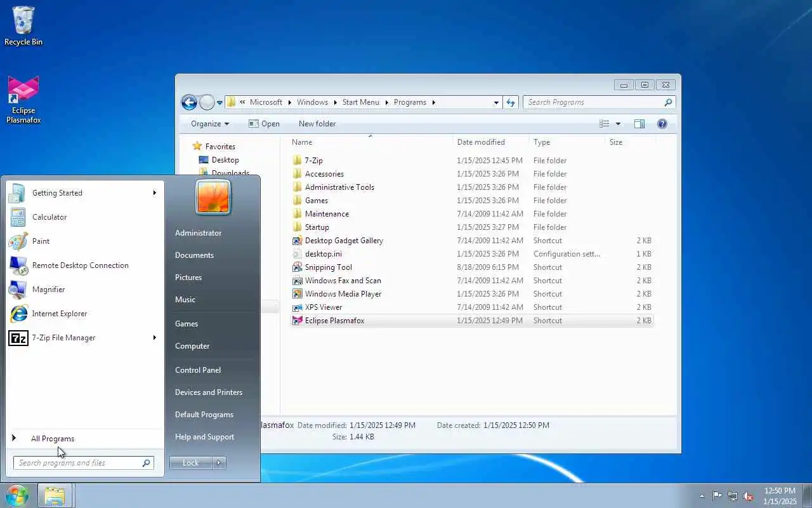Open Devices and Printers
This screenshot has width=812, height=508.
(209, 392)
